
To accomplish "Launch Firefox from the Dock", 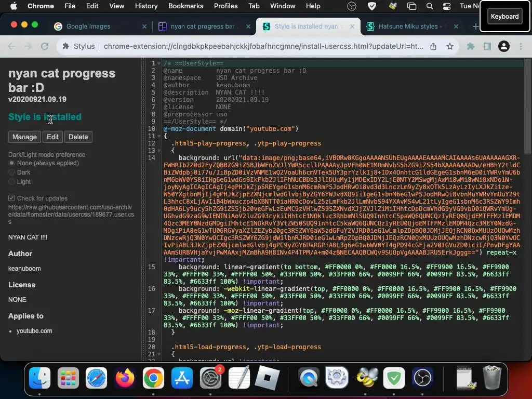I will pos(125,378).
